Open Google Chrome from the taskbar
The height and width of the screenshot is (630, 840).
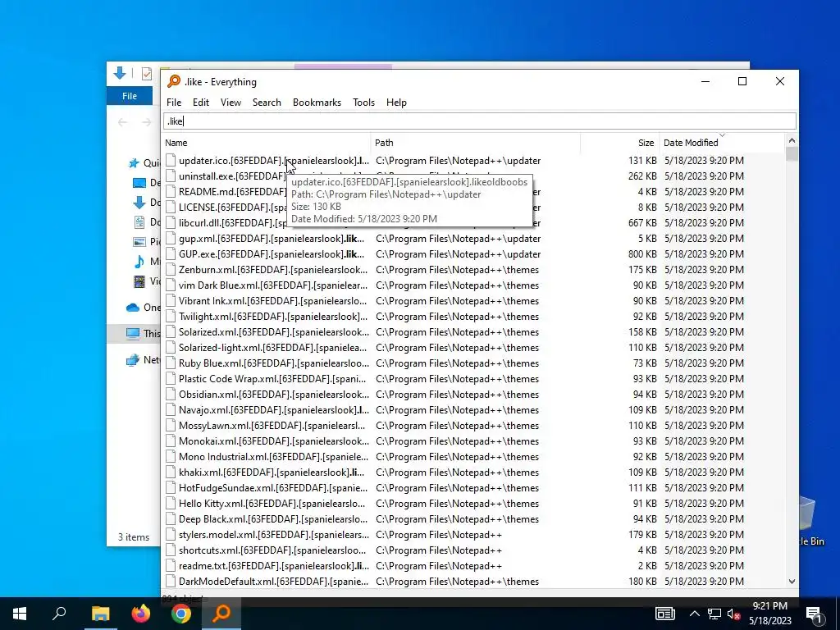pos(181,614)
